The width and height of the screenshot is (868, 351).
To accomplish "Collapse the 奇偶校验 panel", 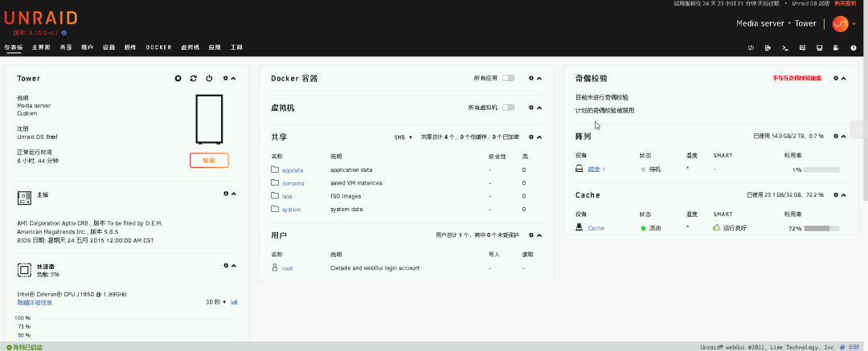I will point(844,78).
